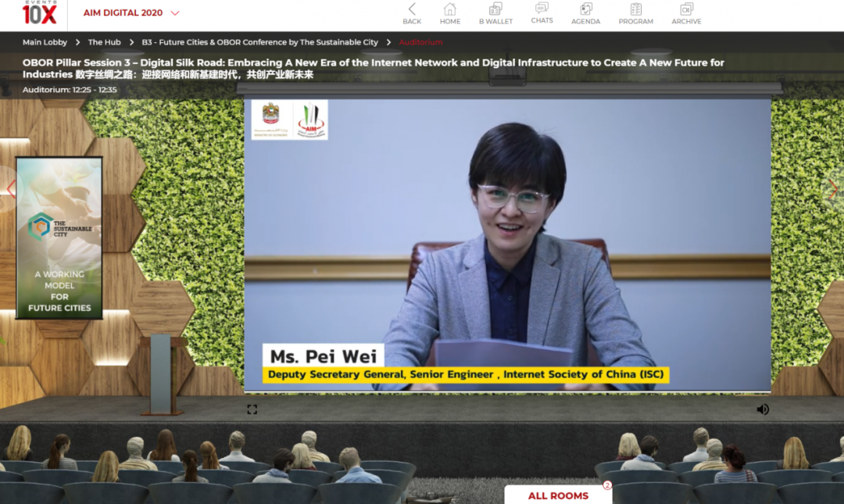The height and width of the screenshot is (504, 844).
Task: Click The Sustainable City banner
Action: [59, 238]
